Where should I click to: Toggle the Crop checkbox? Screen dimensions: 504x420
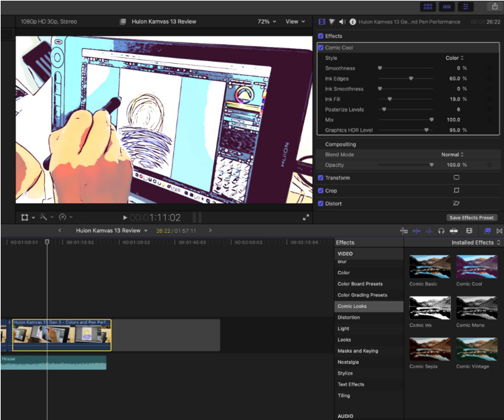[321, 191]
